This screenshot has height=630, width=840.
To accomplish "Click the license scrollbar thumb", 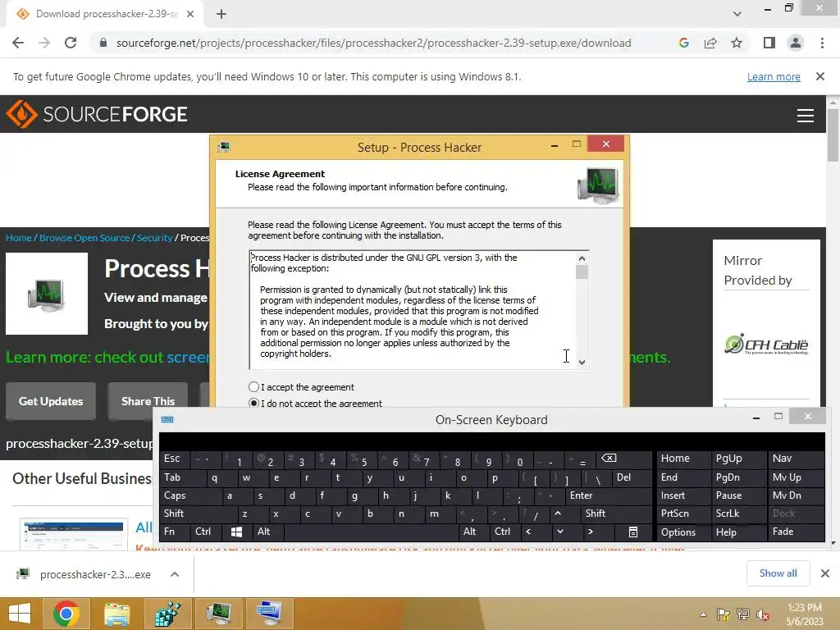I will 582,272.
